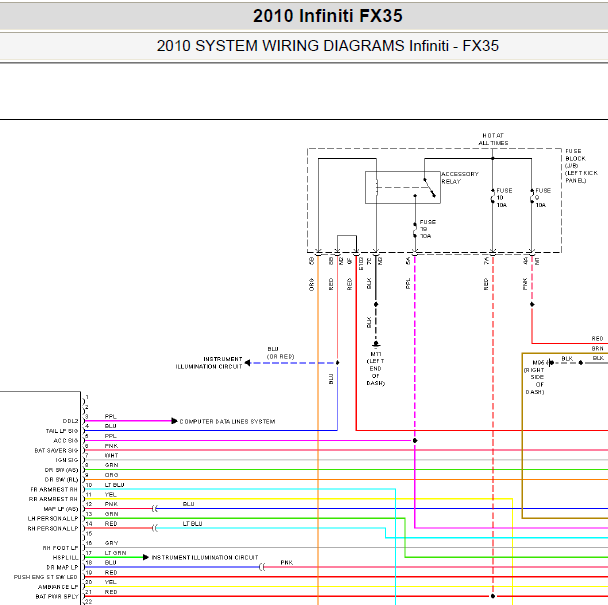608x605 pixels.
Task: Click the wire connector symbol before PNK label
Action: [x=262, y=567]
